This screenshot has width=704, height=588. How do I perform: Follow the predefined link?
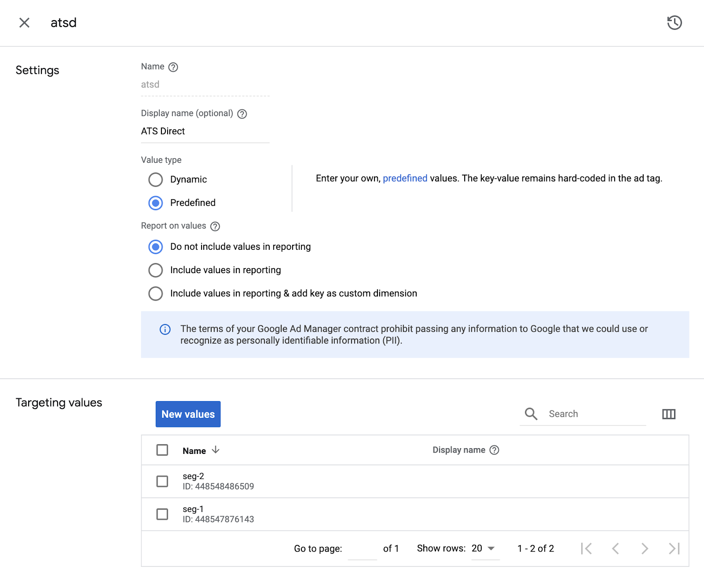pos(405,178)
